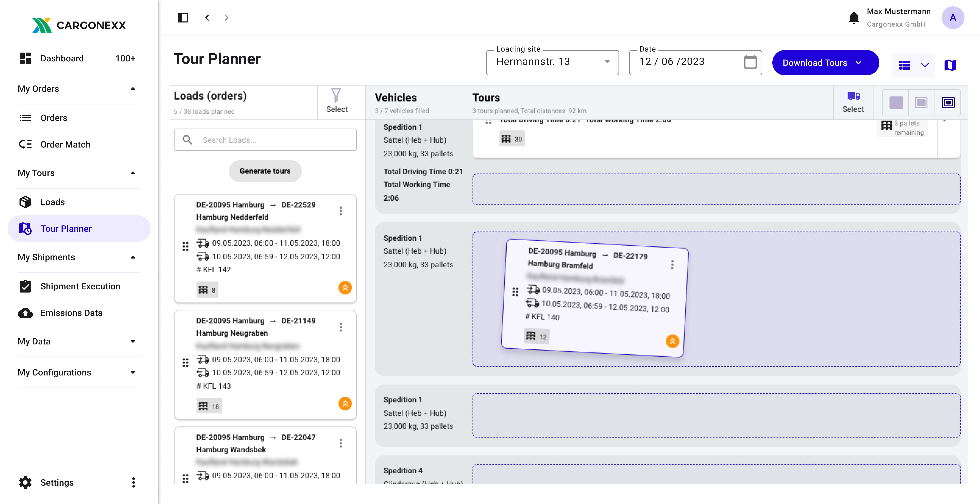This screenshot has width=980, height=504.
Task: Choose the medium card size view
Action: 921,102
